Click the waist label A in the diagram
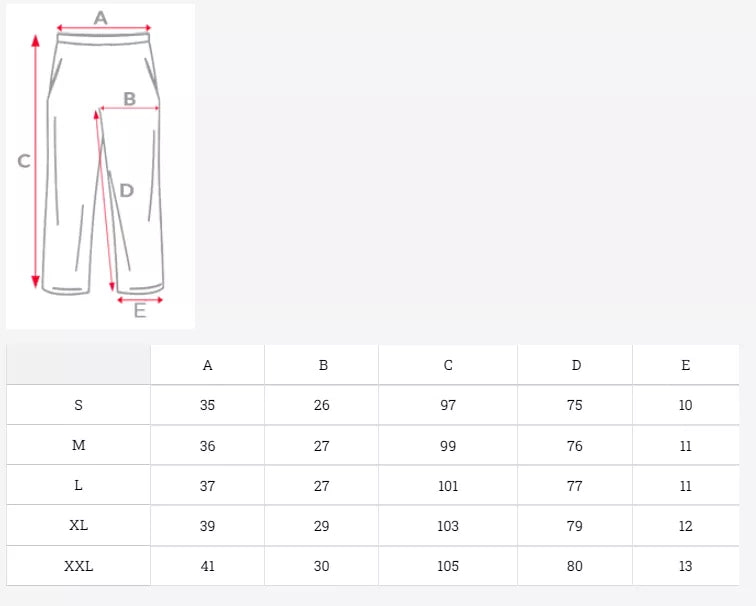 click(101, 17)
